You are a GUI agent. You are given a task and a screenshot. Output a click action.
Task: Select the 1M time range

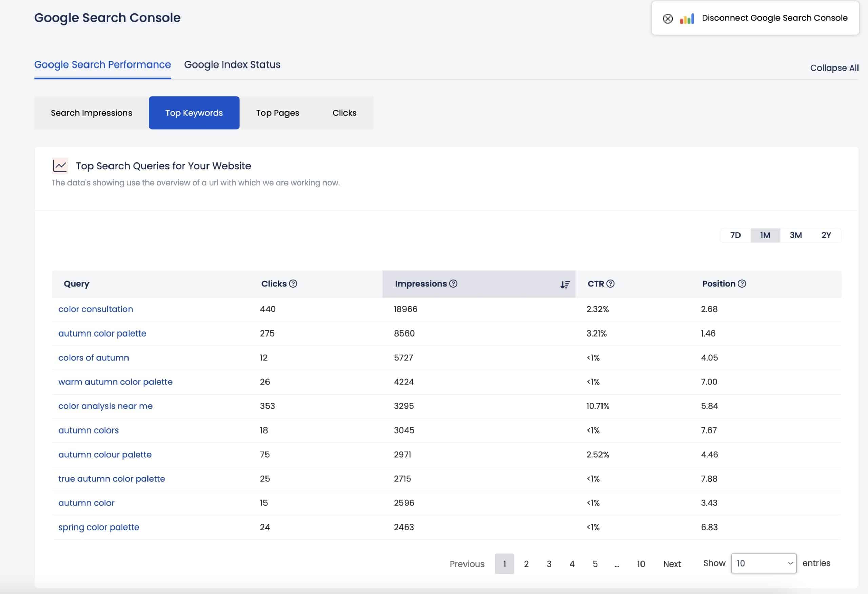(765, 235)
